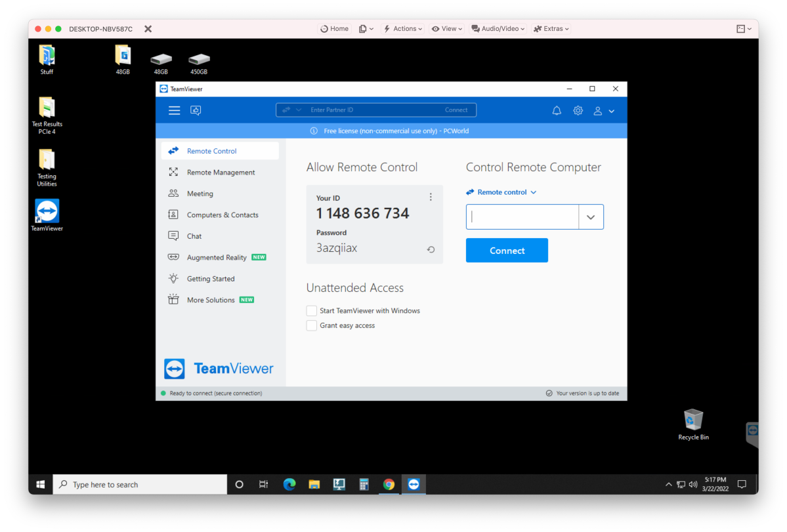The height and width of the screenshot is (532, 787).
Task: Open the toolbar layout dropdown at top right
Action: [744, 29]
